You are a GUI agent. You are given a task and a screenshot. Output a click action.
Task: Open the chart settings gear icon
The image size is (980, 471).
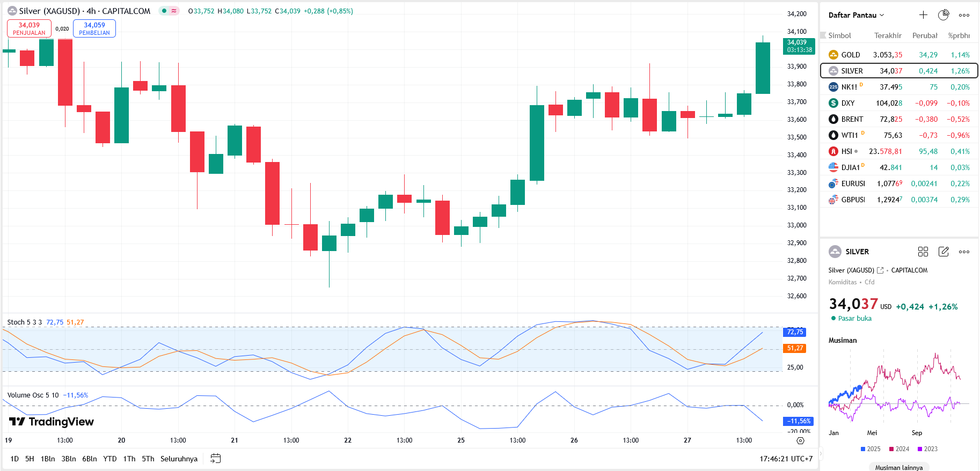tap(800, 440)
